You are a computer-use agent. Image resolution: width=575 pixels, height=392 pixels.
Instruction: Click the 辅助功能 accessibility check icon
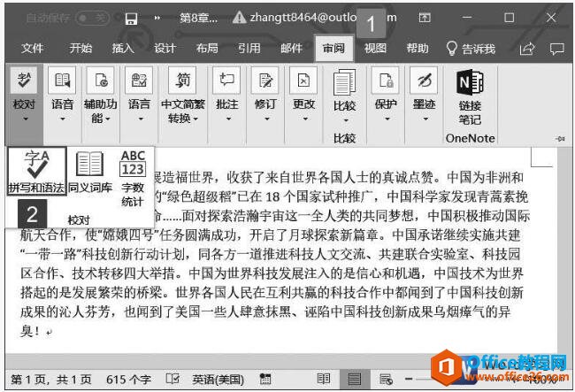point(101,80)
